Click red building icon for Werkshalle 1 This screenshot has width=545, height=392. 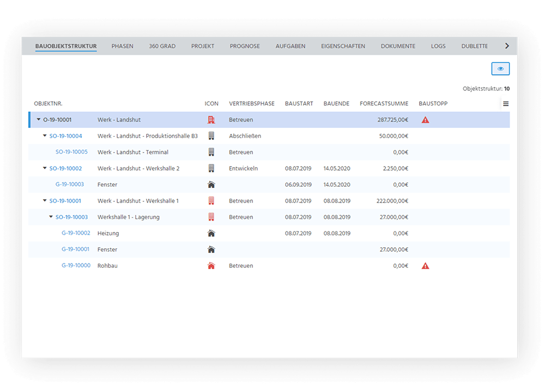pos(211,201)
